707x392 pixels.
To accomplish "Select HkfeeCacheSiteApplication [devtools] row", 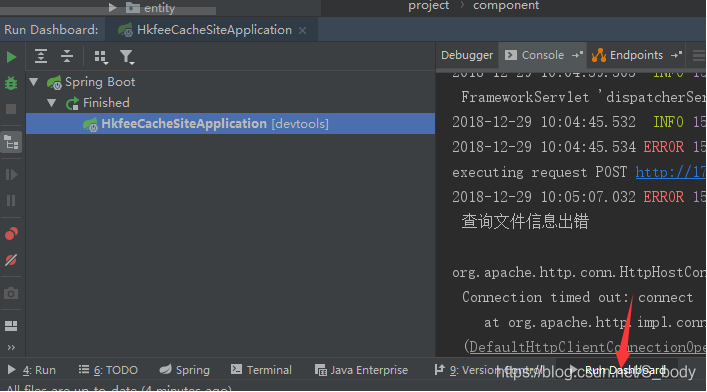I will point(230,124).
